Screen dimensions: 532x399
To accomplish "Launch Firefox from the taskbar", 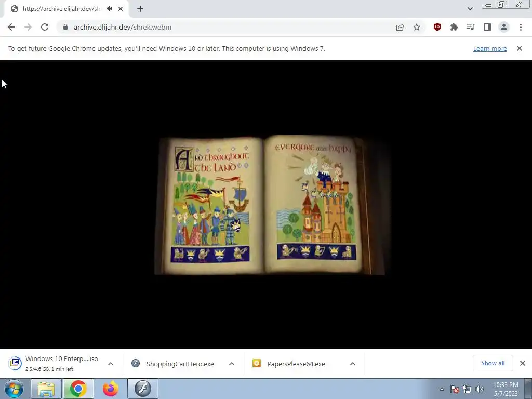I will click(x=111, y=389).
